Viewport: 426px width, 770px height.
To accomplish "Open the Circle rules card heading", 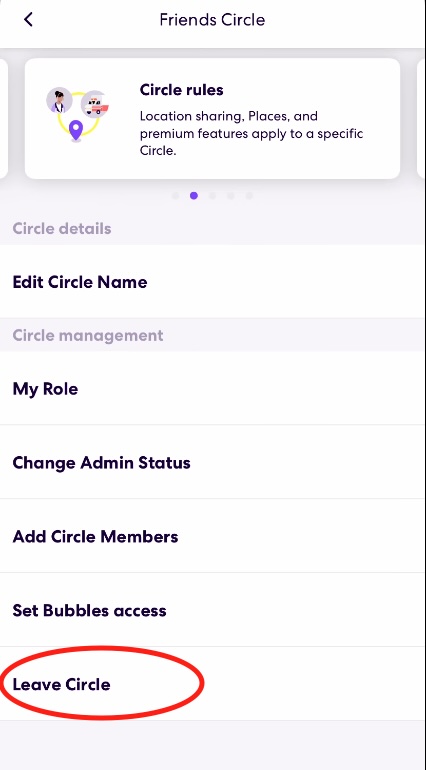I will coord(182,90).
